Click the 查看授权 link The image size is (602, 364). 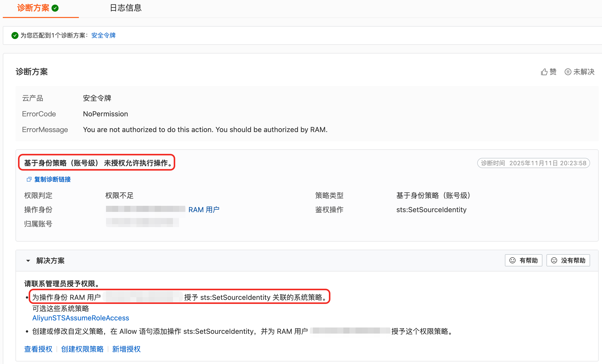coord(38,349)
